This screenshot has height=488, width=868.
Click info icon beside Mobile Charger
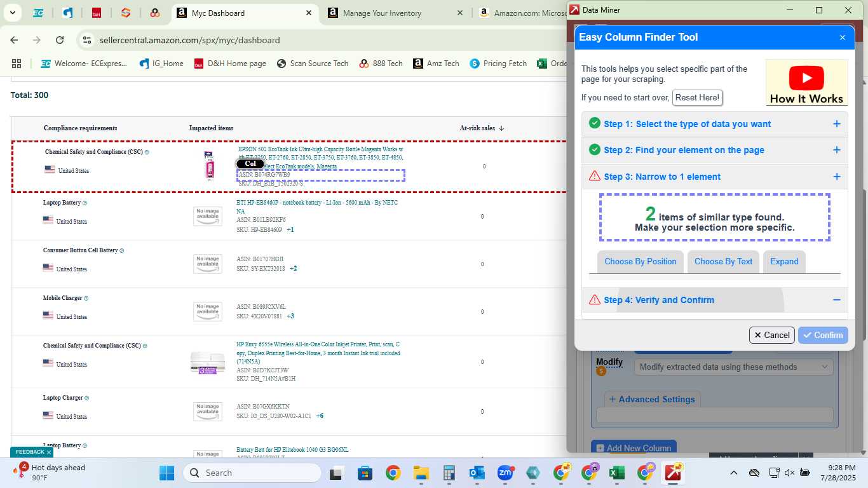[x=86, y=299]
